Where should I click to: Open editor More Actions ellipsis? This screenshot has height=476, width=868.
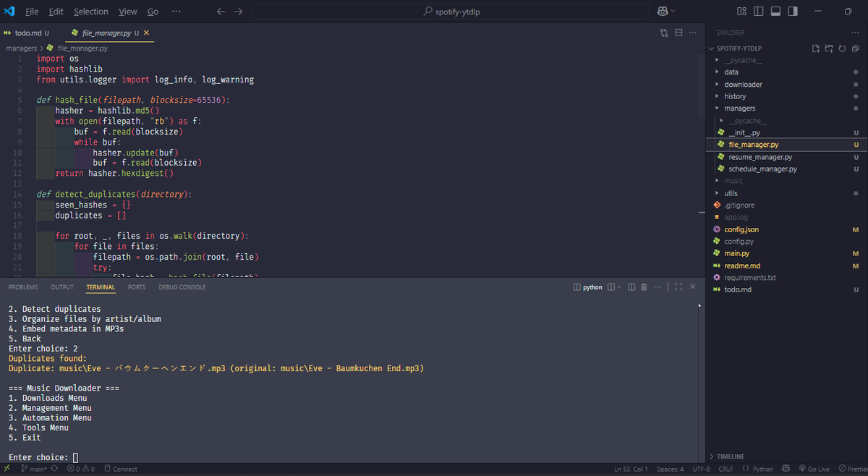tap(693, 33)
